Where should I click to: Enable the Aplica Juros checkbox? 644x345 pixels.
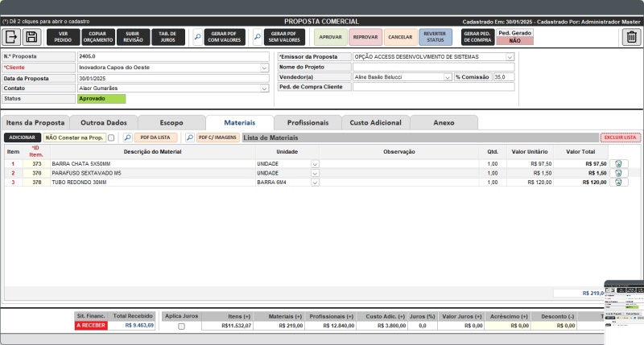181,327
